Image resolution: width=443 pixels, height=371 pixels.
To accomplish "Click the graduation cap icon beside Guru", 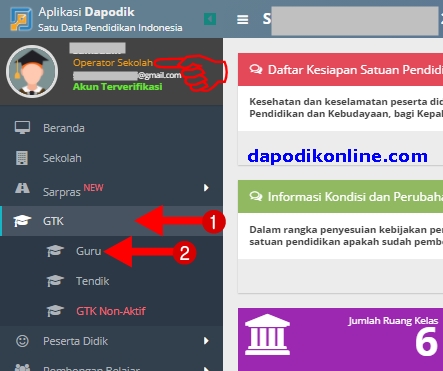I will 55,251.
